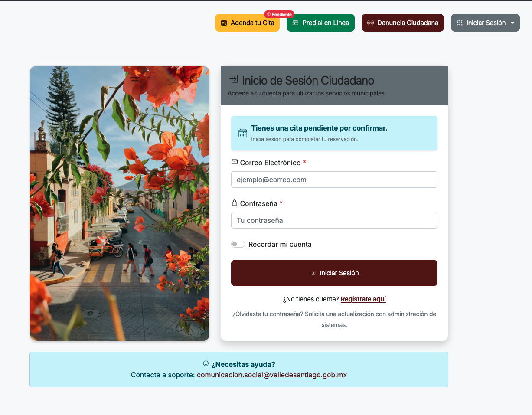The image size is (532, 415).
Task: Click the maroon Iniciar Sesión submit button
Action: [x=334, y=273]
